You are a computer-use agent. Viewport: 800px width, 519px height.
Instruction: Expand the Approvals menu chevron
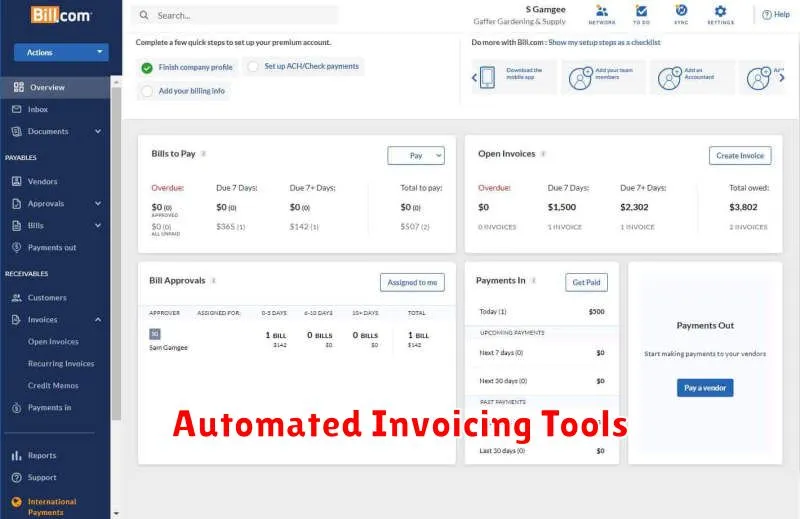point(97,203)
